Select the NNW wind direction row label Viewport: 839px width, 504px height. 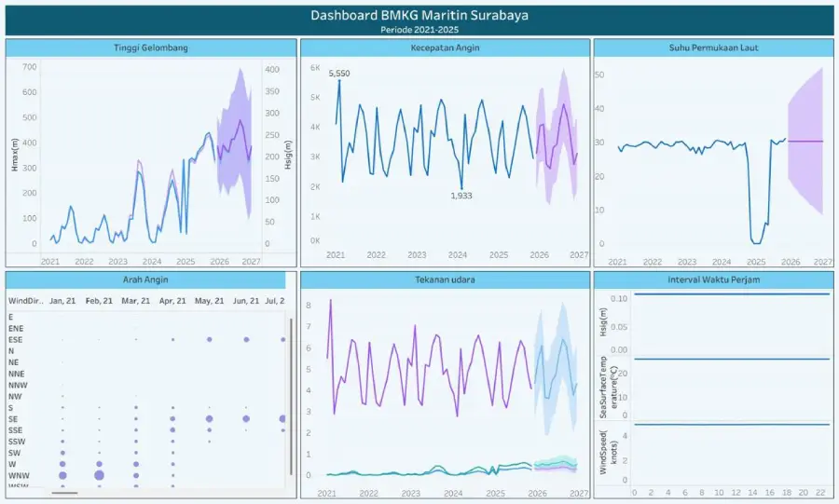click(18, 385)
